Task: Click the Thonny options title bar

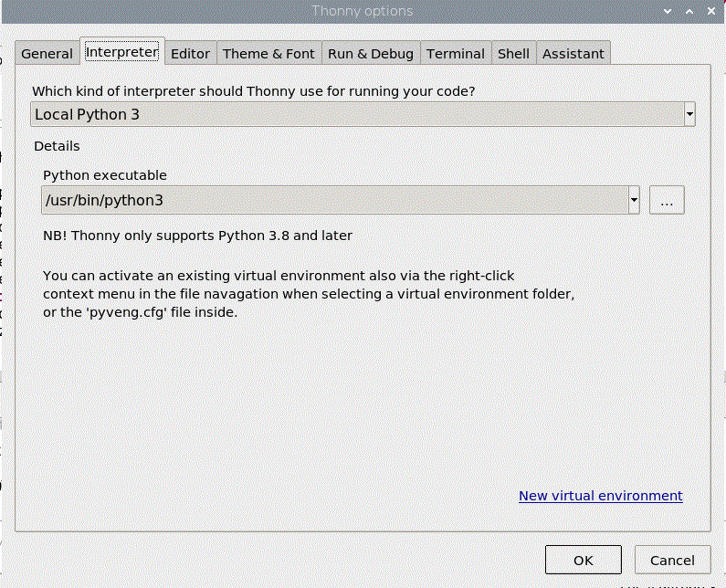Action: pyautogui.click(x=363, y=11)
